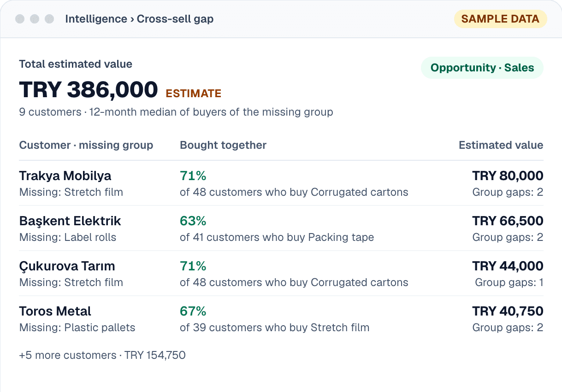The width and height of the screenshot is (562, 392).
Task: Click the 67% bought-together figure
Action: point(193,311)
